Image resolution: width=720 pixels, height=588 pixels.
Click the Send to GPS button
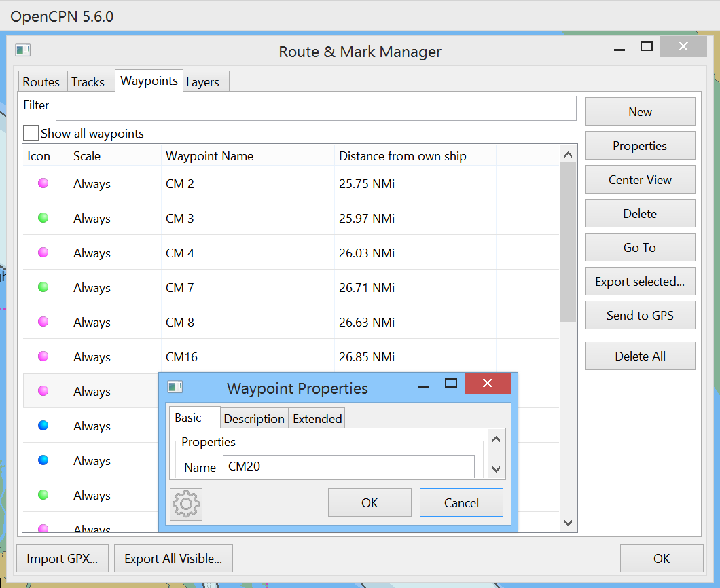(639, 314)
